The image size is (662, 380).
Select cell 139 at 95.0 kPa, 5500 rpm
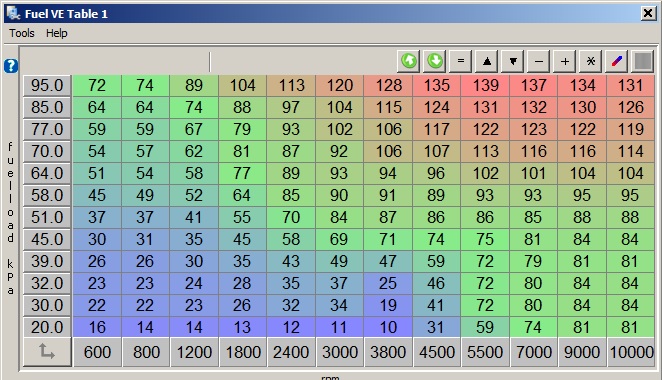click(485, 86)
